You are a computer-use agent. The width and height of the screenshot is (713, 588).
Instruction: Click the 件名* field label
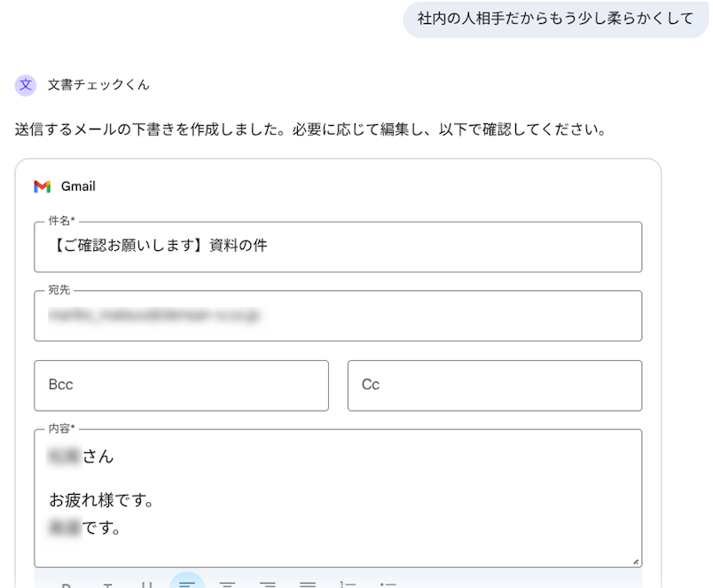[61, 221]
